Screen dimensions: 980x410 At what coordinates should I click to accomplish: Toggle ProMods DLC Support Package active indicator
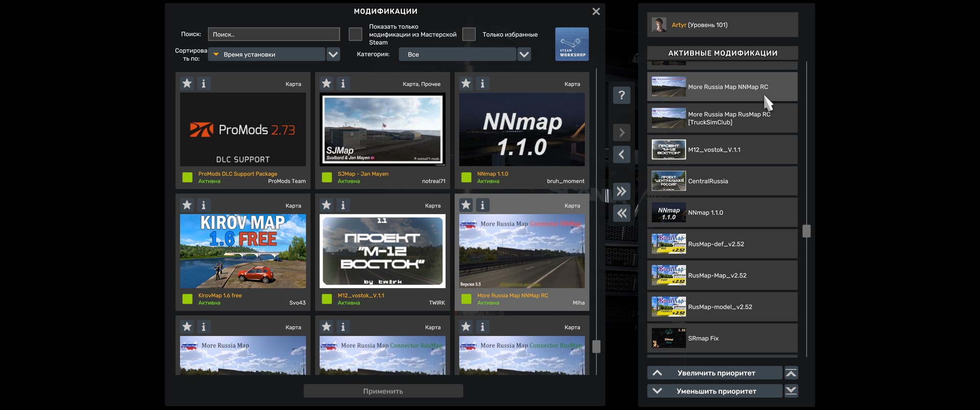point(187,177)
